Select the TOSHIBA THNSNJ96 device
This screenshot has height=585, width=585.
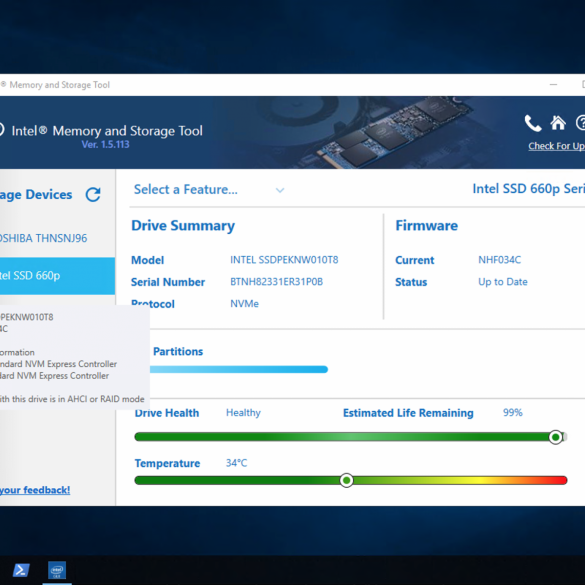57,238
